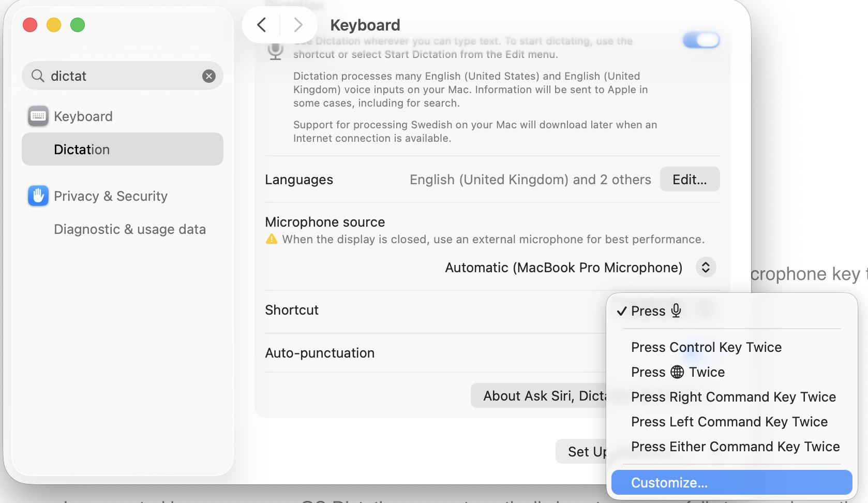This screenshot has height=503, width=868.
Task: Clear the search field with the x icon
Action: [x=209, y=76]
